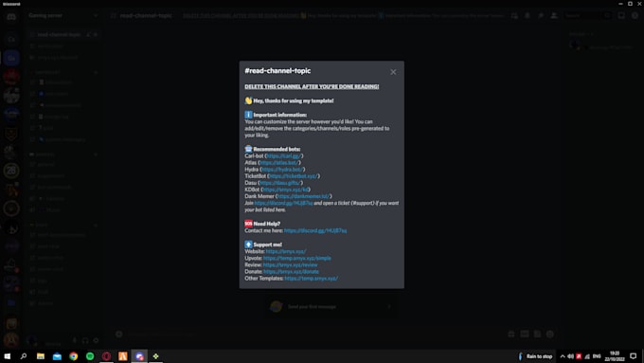Click the red server icon in server list

11,77
